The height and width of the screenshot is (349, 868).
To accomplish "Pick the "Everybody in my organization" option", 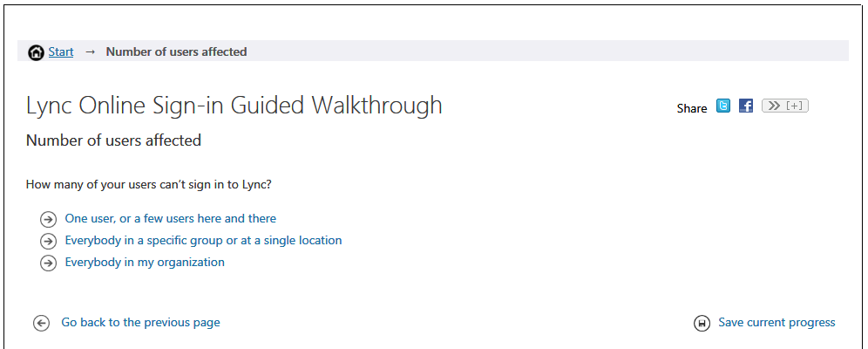I will coord(145,263).
